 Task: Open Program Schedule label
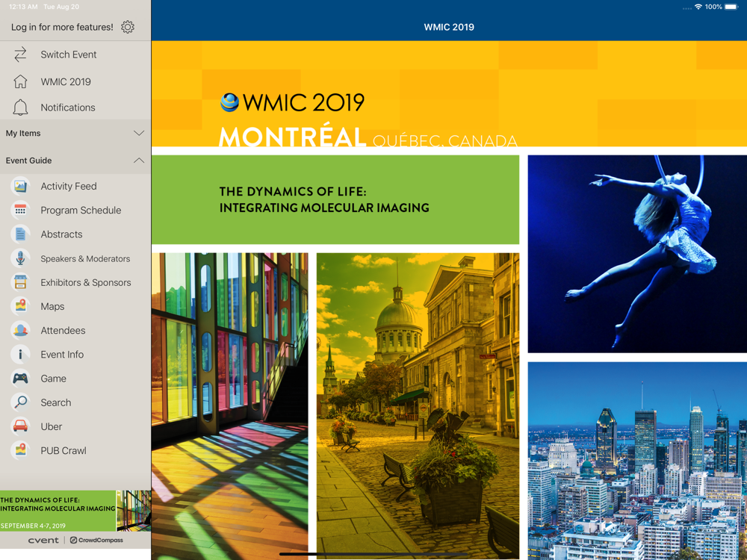(81, 210)
